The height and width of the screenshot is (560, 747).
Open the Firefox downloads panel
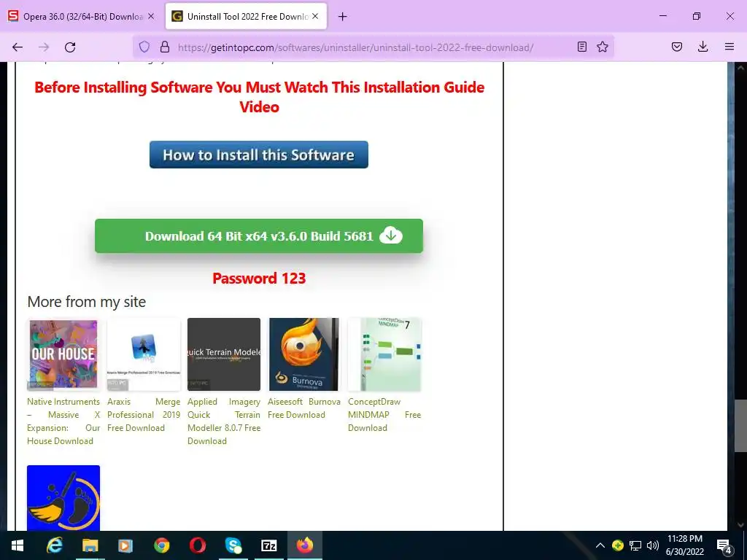point(703,47)
